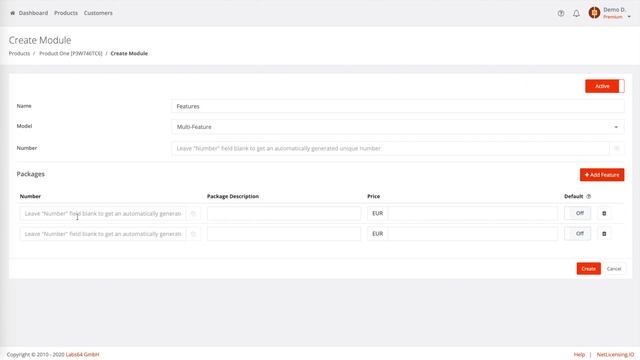Screen dimensions: 640x360
Task: Click the info icon next to Default
Action: point(589,196)
